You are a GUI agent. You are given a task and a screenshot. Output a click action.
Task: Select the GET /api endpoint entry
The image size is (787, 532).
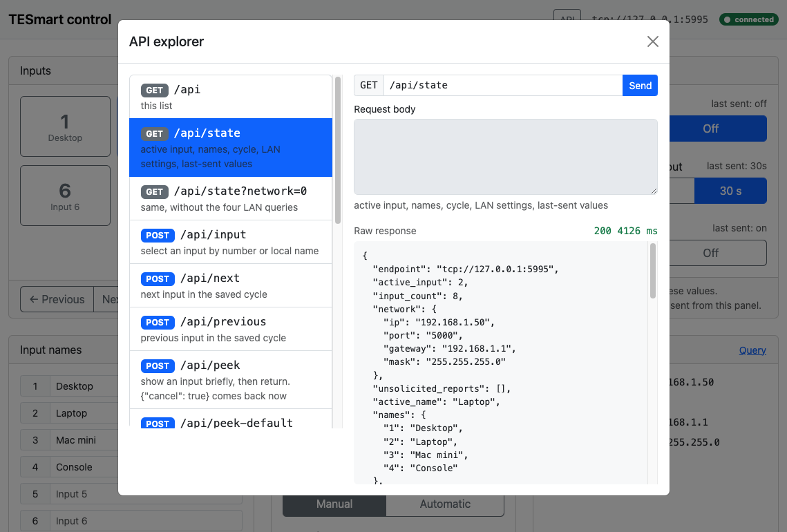pos(231,97)
